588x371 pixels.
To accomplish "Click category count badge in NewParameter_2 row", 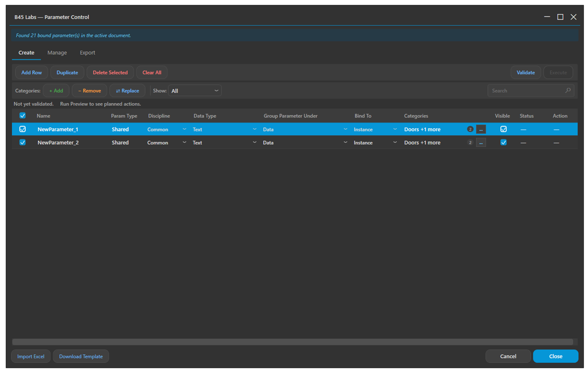I will coord(470,143).
